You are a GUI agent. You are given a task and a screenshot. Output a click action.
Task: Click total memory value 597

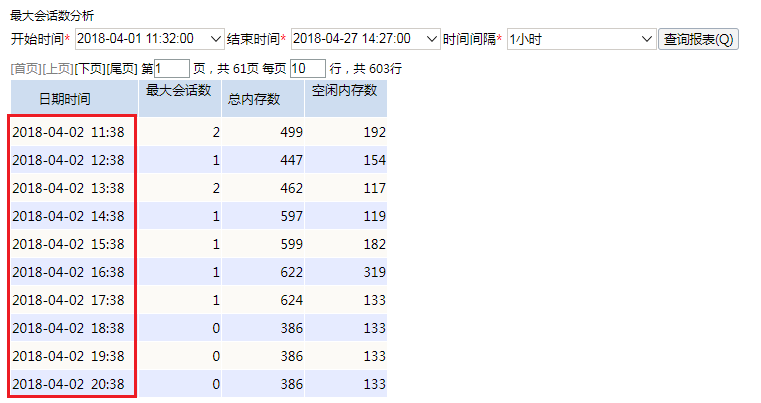(x=291, y=216)
